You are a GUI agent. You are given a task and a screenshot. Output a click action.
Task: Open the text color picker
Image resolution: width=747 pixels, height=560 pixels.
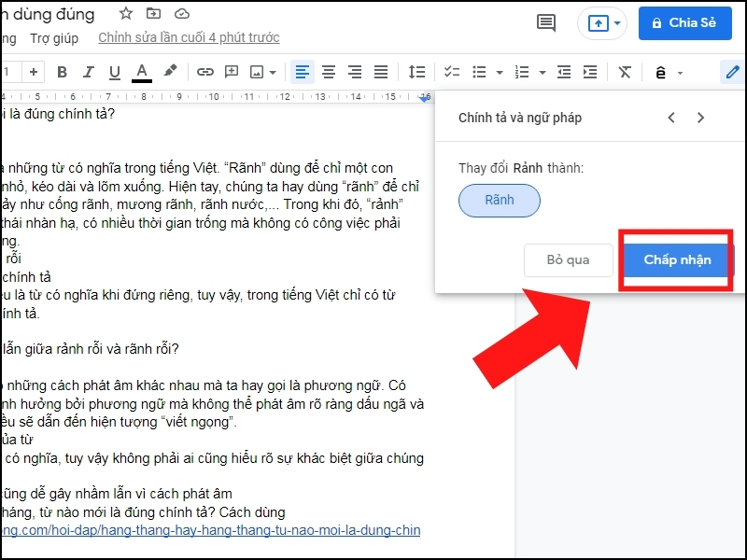click(x=142, y=73)
